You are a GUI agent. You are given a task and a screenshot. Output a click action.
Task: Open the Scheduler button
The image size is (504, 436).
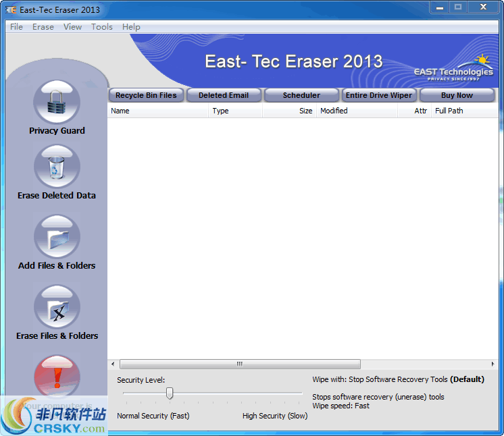click(x=301, y=95)
